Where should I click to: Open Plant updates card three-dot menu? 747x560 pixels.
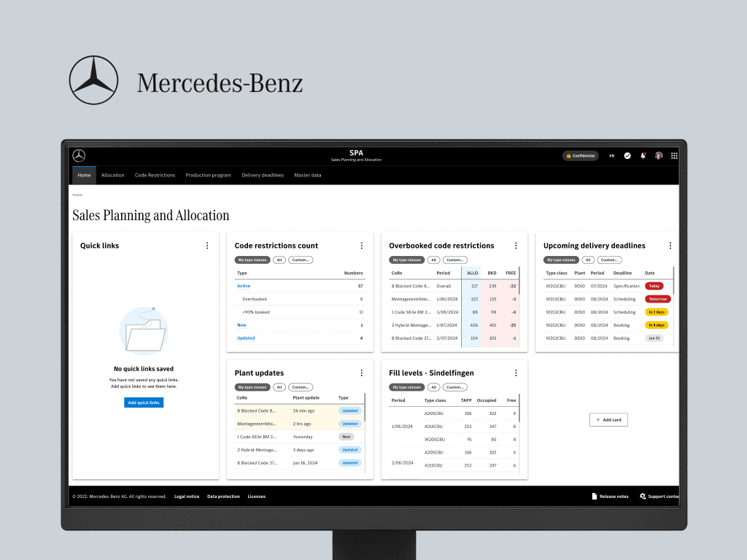361,373
